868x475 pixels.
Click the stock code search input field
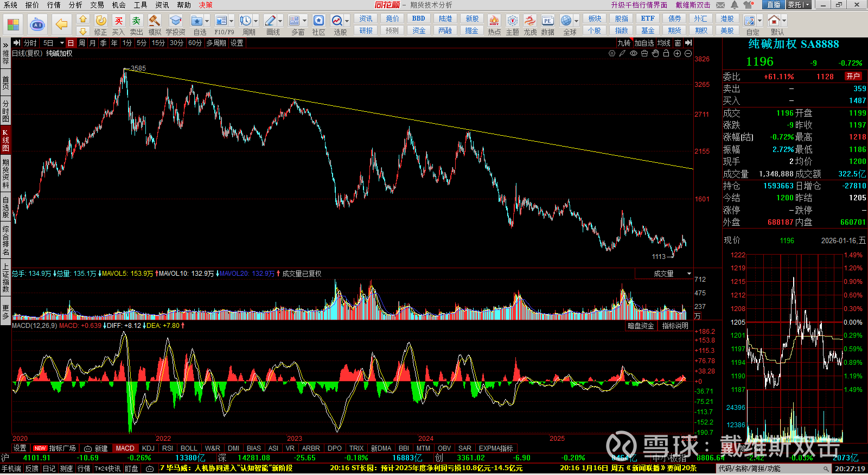pyautogui.click(x=774, y=468)
